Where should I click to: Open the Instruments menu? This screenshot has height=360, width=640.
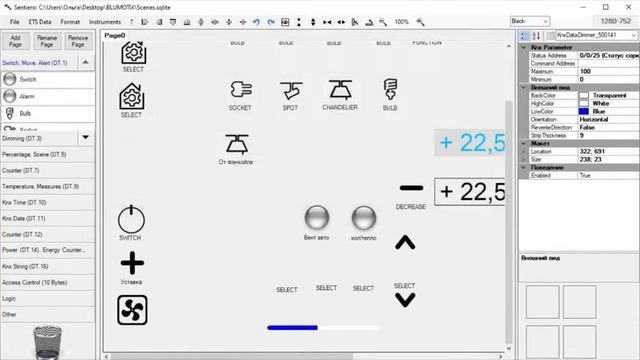click(105, 22)
